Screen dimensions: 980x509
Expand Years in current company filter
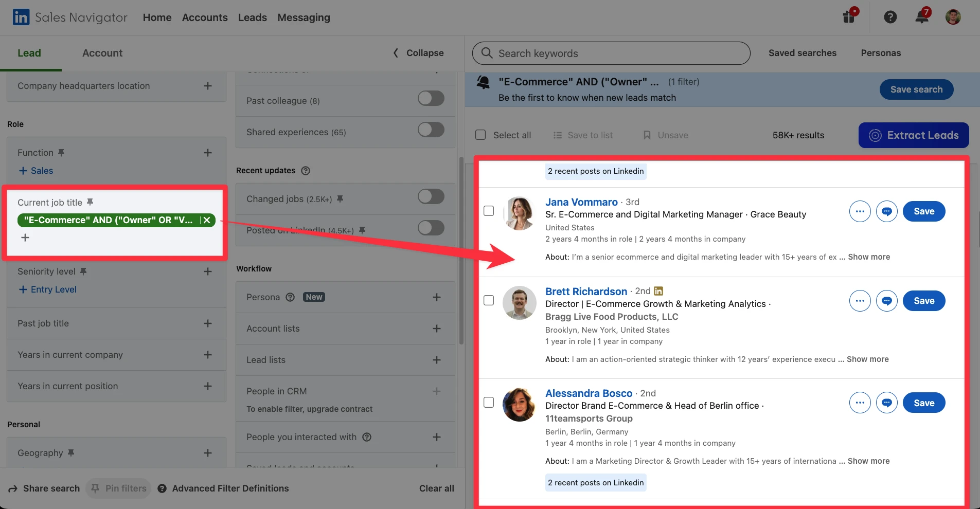(208, 355)
